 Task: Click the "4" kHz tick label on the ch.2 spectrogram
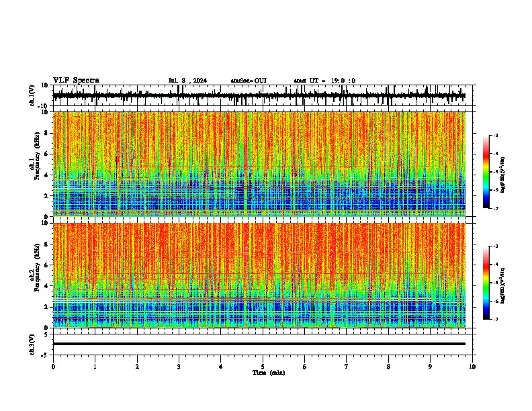point(46,286)
